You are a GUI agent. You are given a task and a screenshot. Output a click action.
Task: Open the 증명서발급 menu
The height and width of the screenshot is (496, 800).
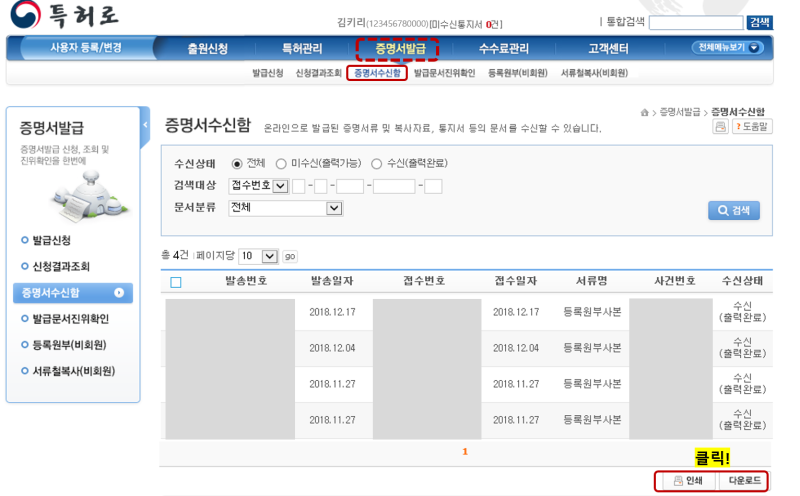click(x=400, y=48)
